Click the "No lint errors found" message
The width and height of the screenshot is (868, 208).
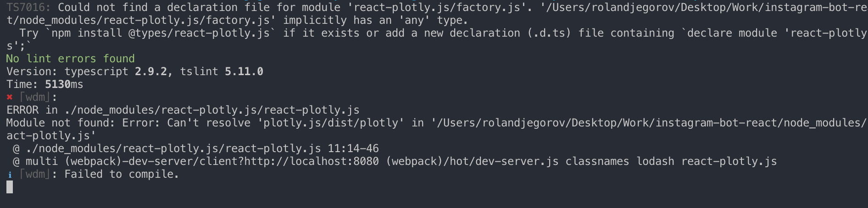coord(70,59)
